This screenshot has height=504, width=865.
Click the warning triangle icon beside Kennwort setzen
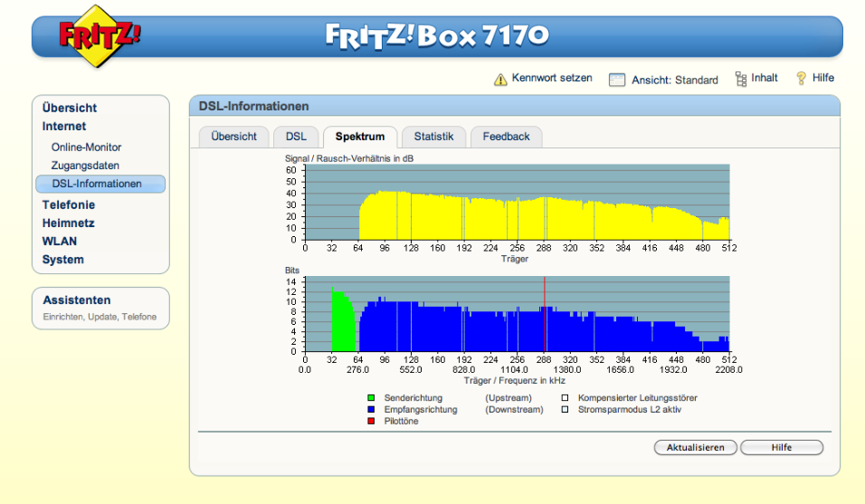coord(499,80)
